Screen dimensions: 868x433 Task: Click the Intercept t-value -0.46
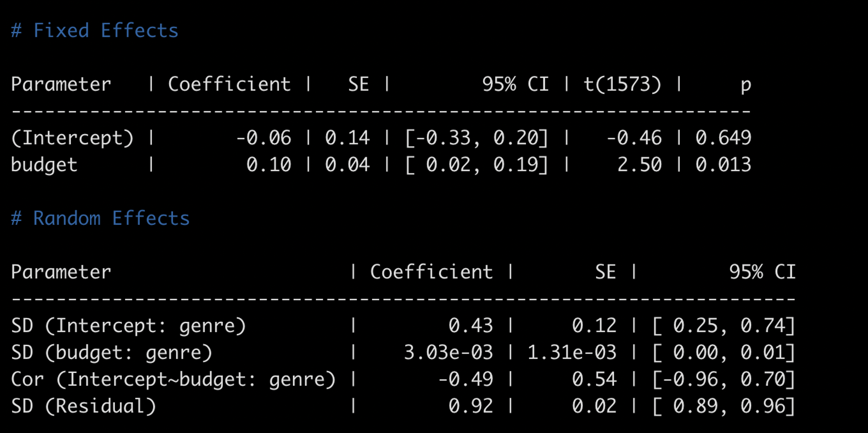(634, 138)
